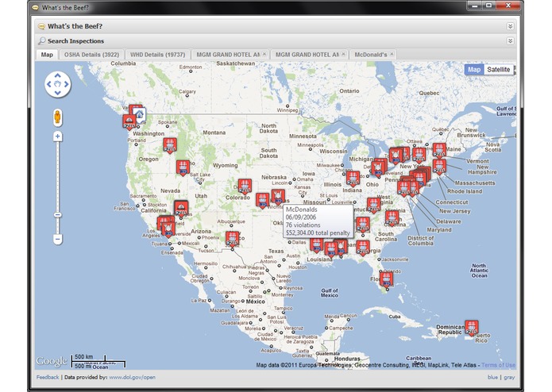Click the red marker in Kentucky area

pyautogui.click(x=373, y=206)
